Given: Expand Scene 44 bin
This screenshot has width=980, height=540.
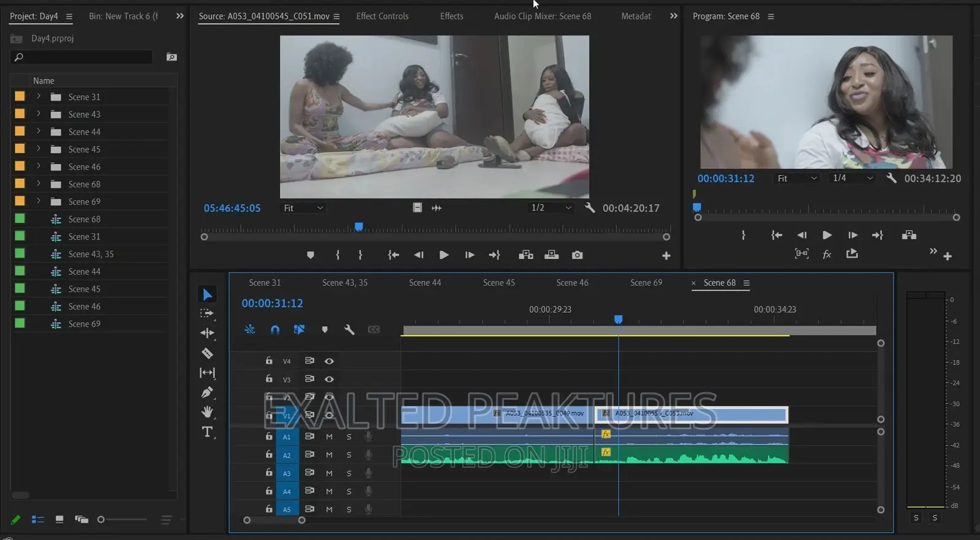Looking at the screenshot, I should click(38, 132).
